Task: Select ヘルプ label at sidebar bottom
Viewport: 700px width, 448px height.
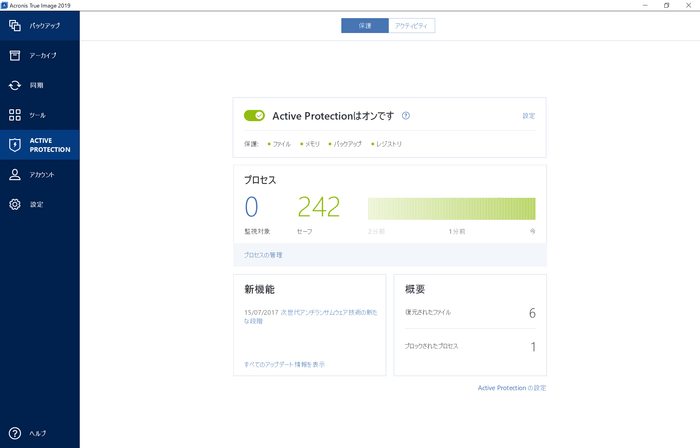Action: [x=38, y=433]
